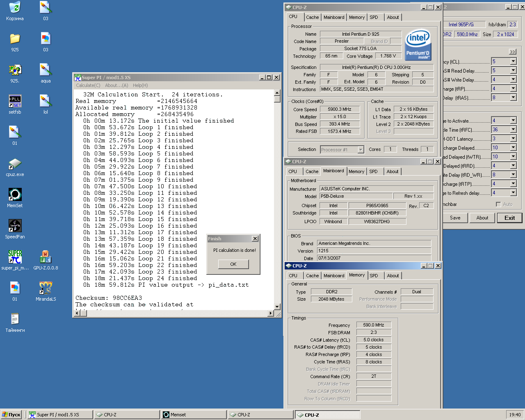Open the MemSet desktop shortcut

coord(15,198)
